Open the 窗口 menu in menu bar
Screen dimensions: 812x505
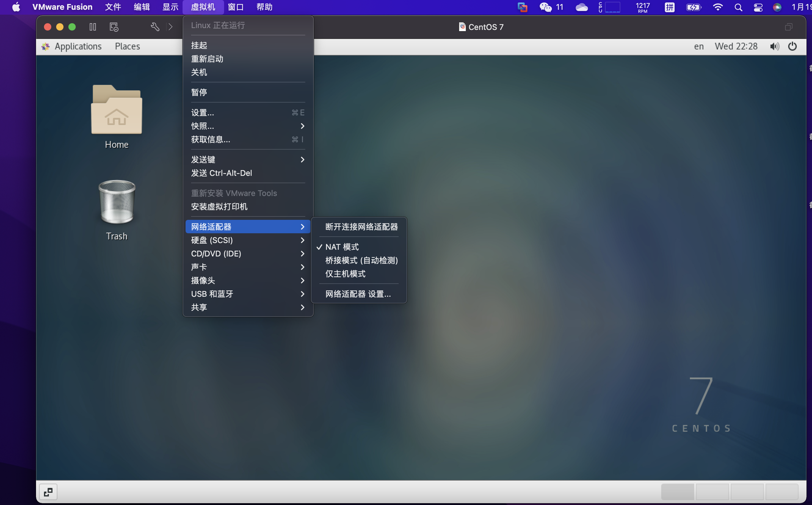pyautogui.click(x=236, y=7)
